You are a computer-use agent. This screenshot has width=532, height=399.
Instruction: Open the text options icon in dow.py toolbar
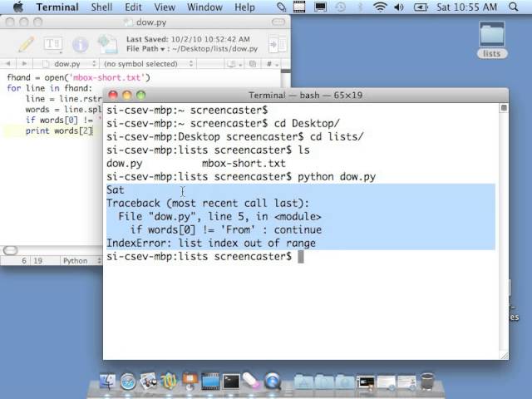tap(53, 44)
